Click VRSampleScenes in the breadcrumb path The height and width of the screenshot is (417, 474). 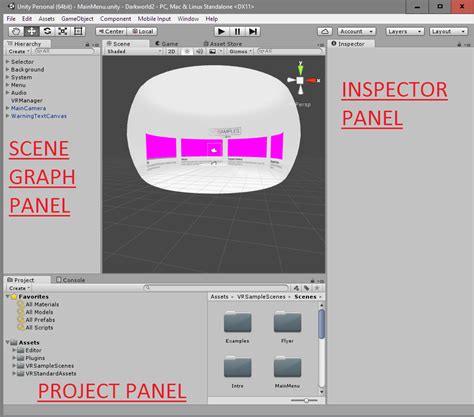click(261, 297)
